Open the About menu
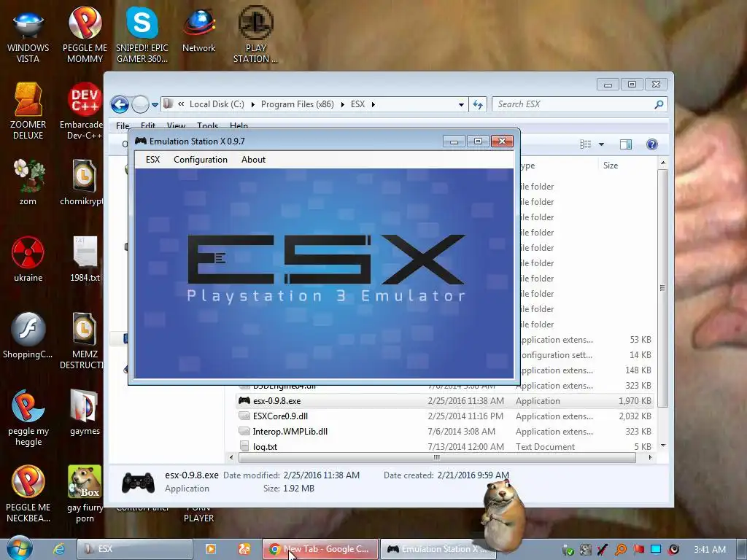 (253, 160)
